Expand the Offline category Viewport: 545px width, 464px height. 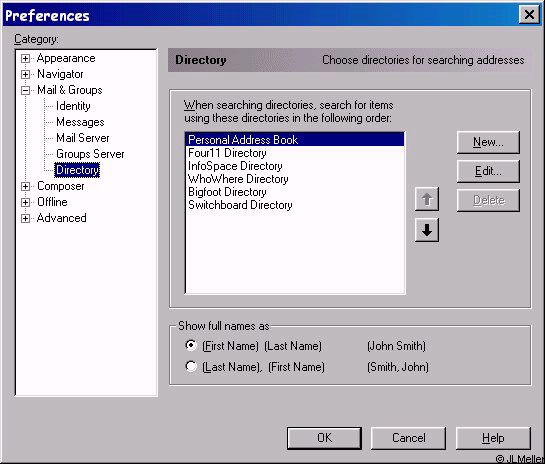25,202
